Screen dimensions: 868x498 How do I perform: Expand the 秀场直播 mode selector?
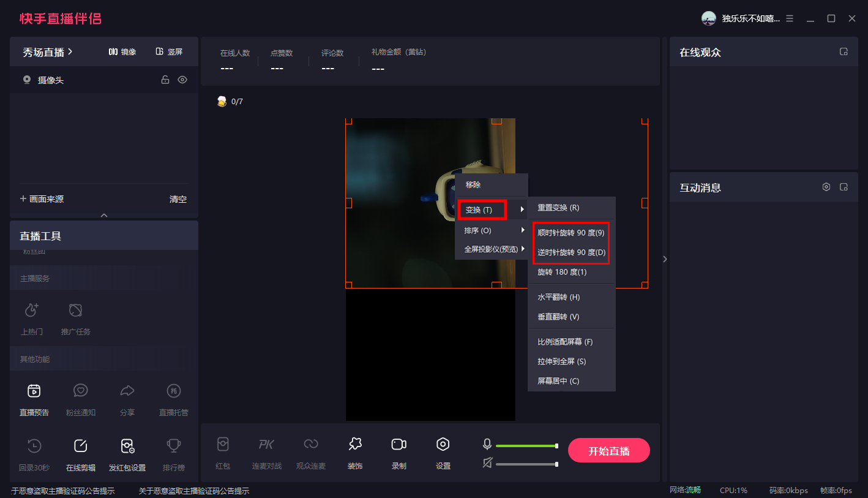click(48, 52)
